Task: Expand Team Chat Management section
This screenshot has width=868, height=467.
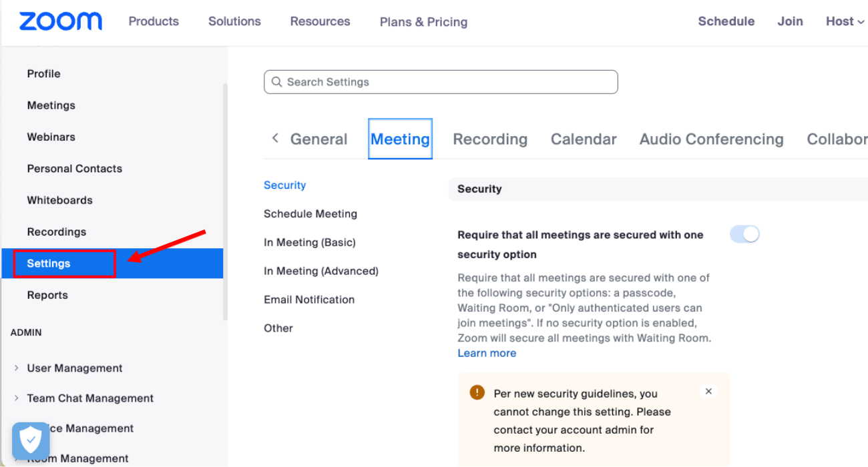Action: pyautogui.click(x=17, y=398)
